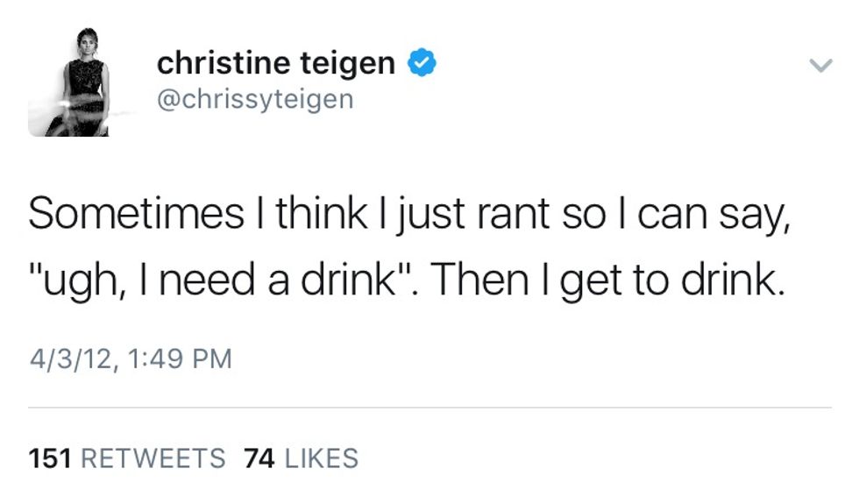The image size is (859, 504).
Task: Click the number 74 before LIKES
Action: point(259,458)
